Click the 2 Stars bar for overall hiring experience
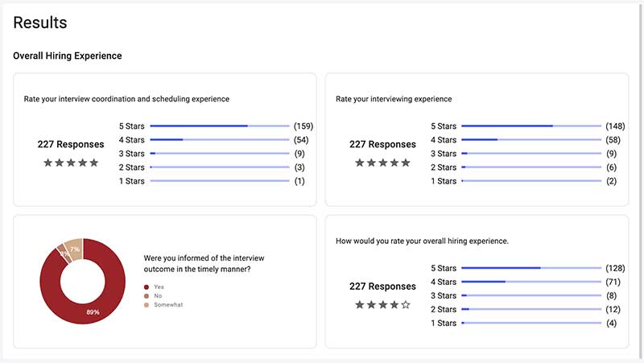Screen dimensions: 644x363 coord(530,309)
